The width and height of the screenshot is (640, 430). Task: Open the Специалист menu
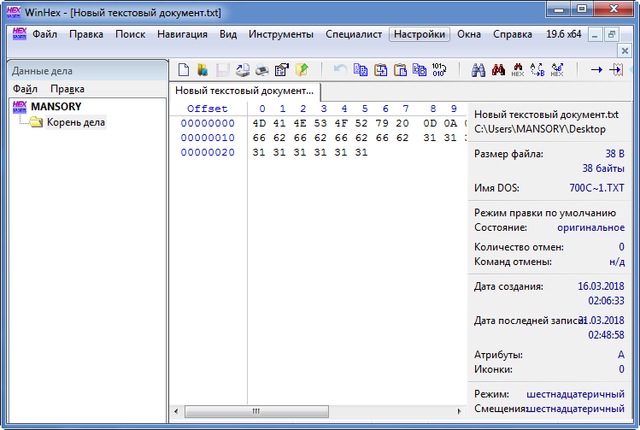click(x=353, y=34)
